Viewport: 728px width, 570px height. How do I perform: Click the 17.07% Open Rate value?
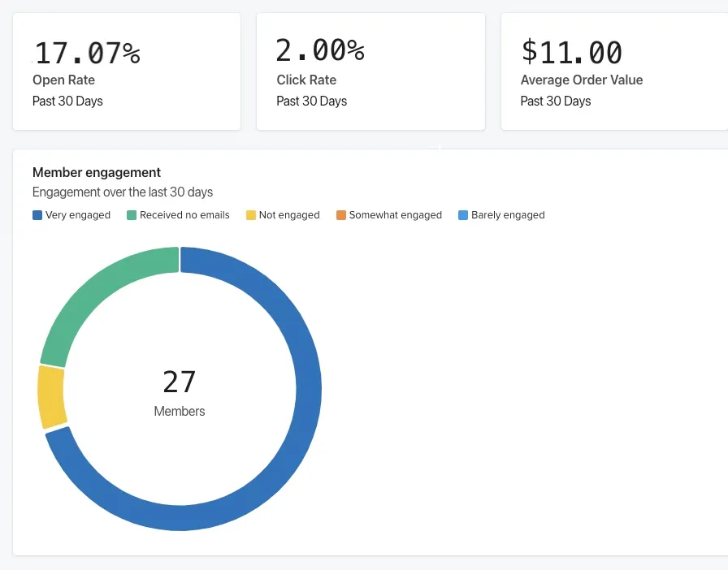pyautogui.click(x=86, y=51)
